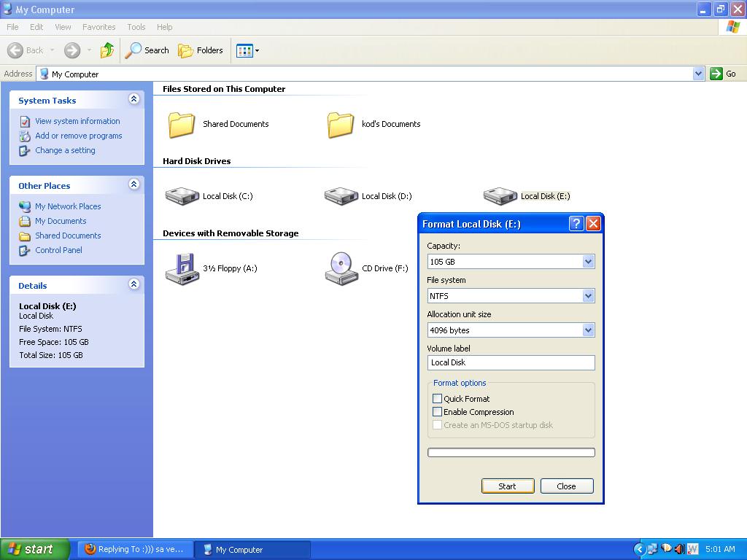
Task: Open the View menu
Action: point(63,27)
